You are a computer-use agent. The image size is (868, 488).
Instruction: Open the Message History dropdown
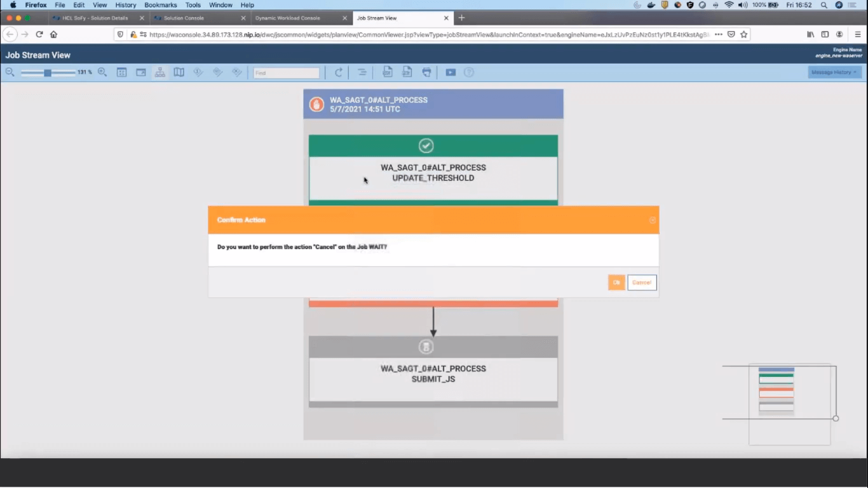pos(833,72)
